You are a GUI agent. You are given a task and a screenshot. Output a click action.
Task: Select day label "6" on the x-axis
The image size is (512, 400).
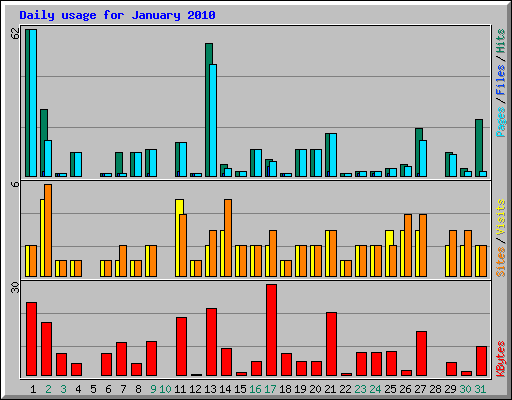[x=108, y=389]
